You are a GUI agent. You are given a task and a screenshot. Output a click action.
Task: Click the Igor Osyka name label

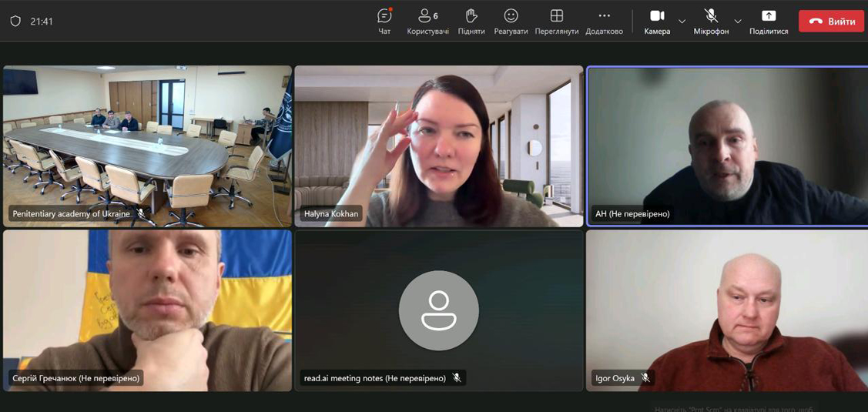pyautogui.click(x=615, y=378)
